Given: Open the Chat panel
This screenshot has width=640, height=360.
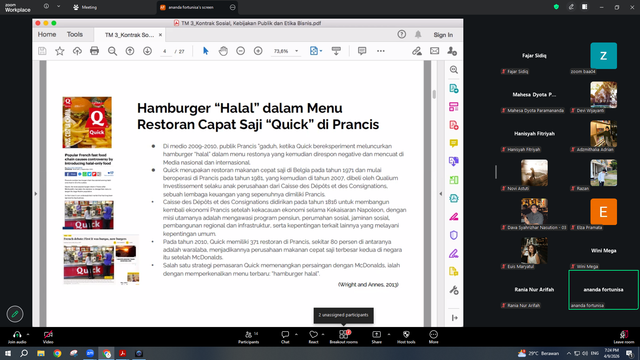Looking at the screenshot, I should point(285,337).
